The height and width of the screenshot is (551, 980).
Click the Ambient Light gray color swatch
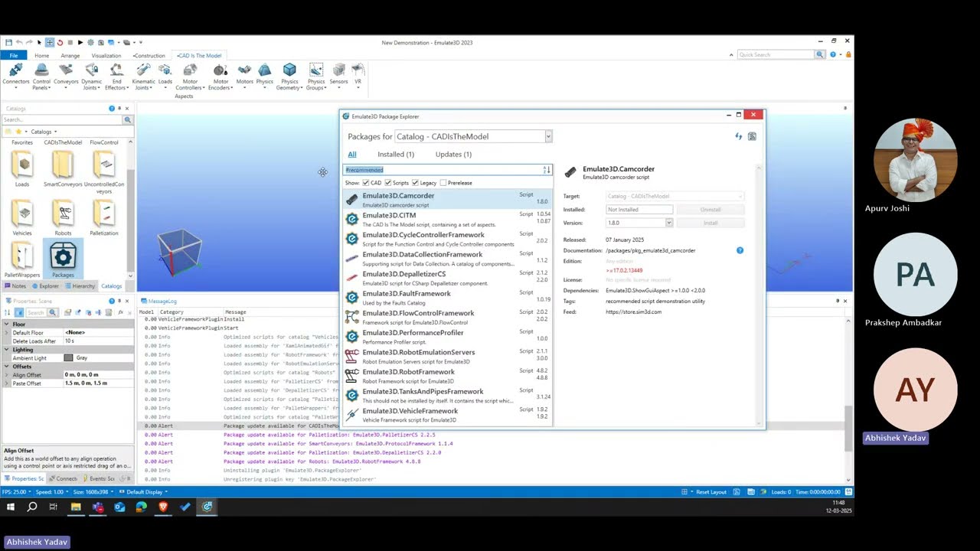click(68, 358)
